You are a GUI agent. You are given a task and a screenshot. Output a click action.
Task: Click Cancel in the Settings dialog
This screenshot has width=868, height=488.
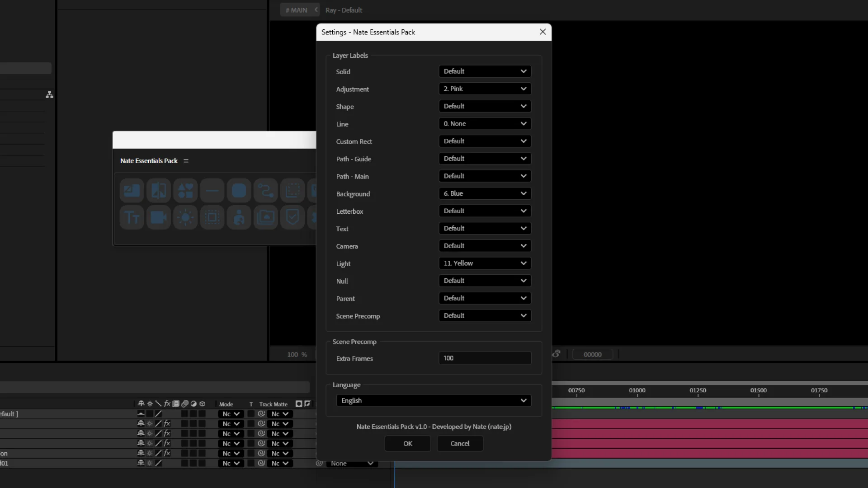[459, 443]
